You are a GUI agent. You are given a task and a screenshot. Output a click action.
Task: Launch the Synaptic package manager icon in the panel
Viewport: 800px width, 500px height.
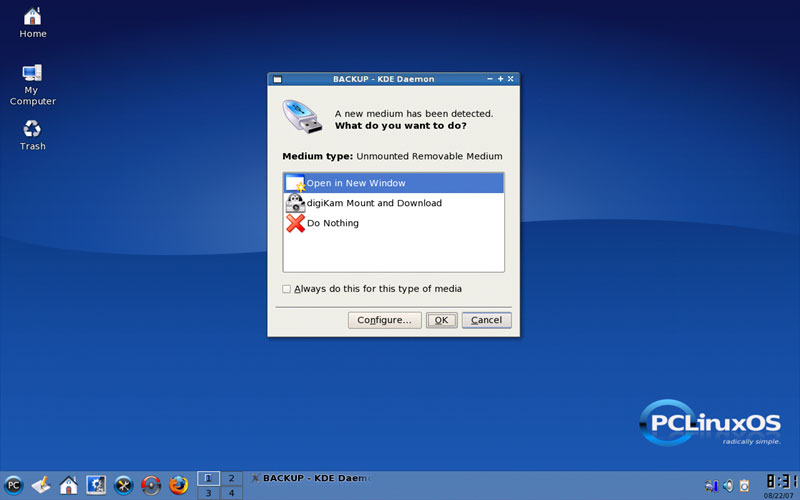point(151,485)
